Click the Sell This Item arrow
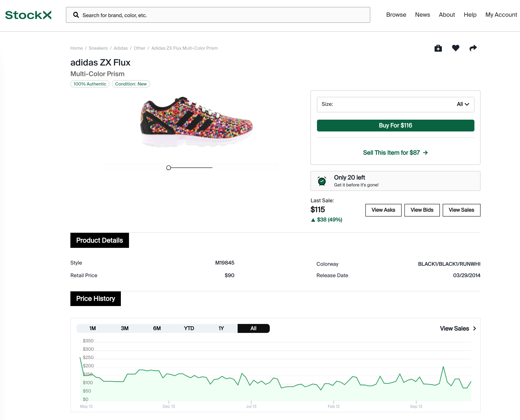Image resolution: width=520 pixels, height=420 pixels. 425,153
